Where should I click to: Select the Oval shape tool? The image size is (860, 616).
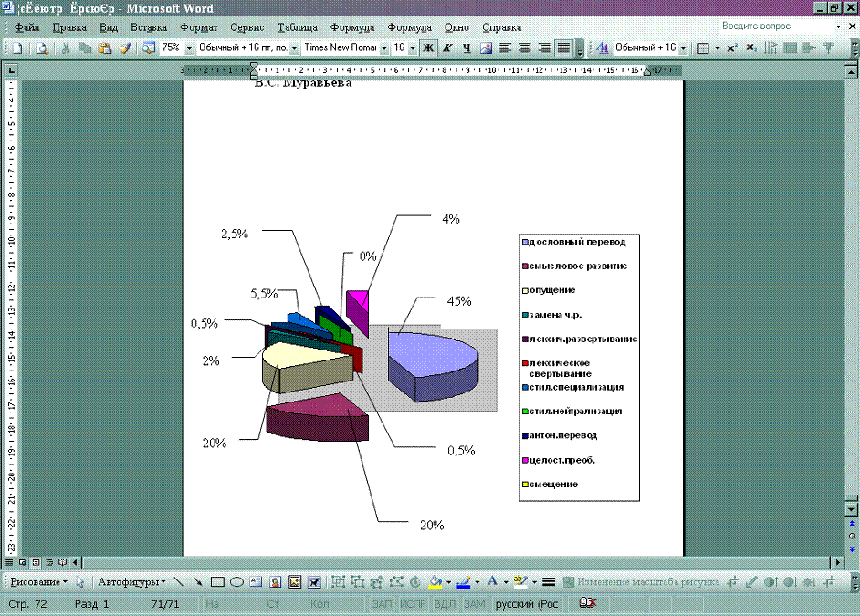click(x=236, y=581)
